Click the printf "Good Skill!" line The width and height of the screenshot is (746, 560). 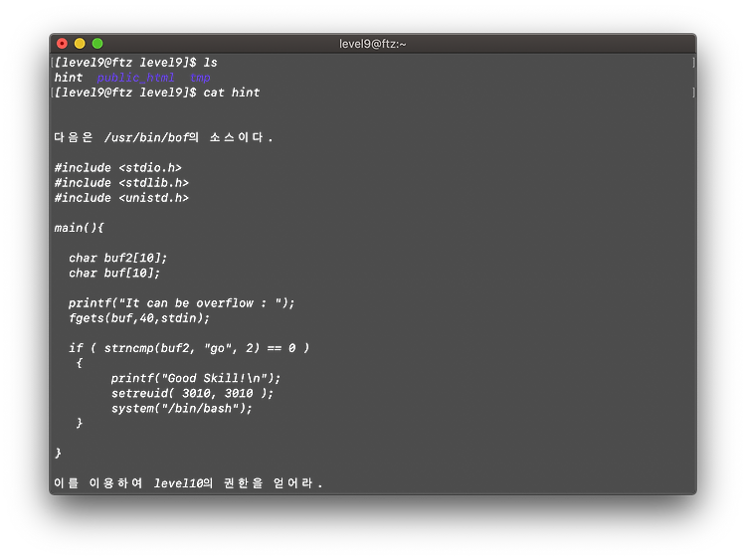(196, 378)
